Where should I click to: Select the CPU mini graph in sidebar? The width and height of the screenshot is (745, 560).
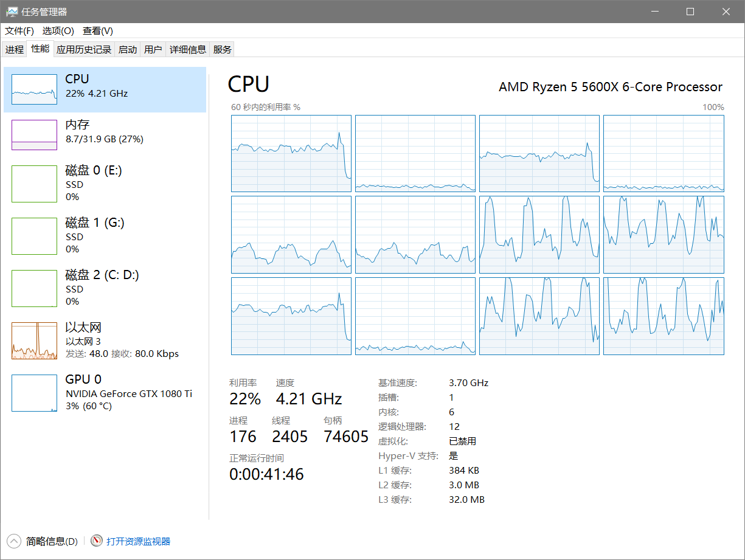click(34, 89)
